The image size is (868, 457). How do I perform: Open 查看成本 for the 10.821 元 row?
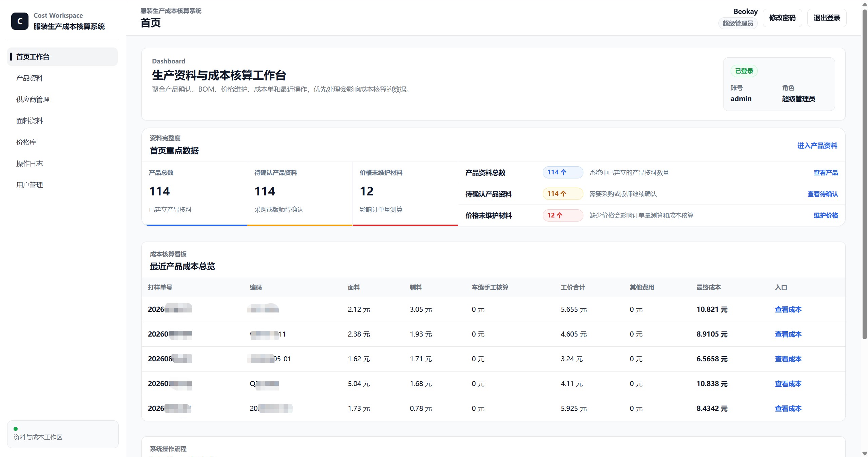[x=788, y=309]
